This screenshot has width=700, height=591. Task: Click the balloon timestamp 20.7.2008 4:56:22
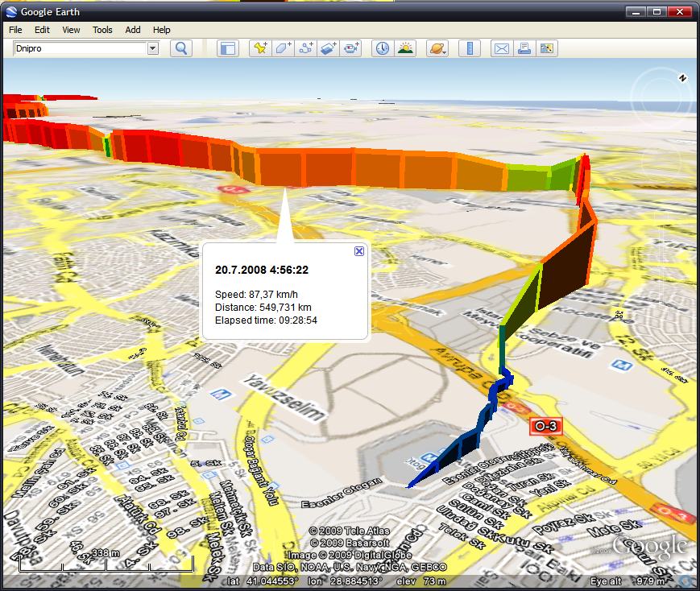[x=262, y=270]
